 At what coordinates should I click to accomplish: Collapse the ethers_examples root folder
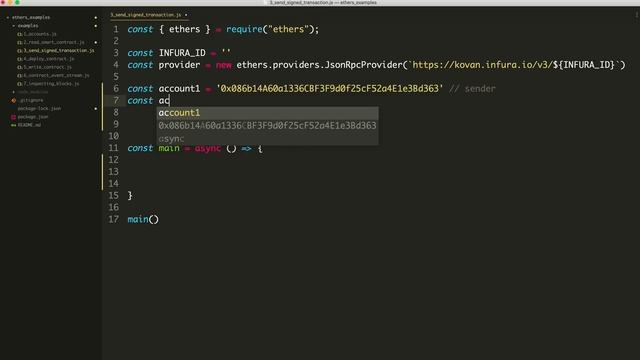(x=8, y=18)
